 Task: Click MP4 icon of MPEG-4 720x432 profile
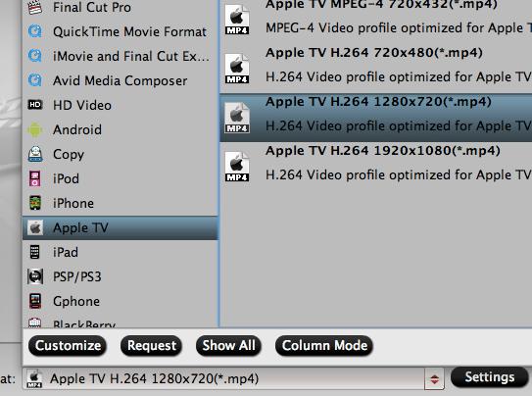tap(237, 20)
